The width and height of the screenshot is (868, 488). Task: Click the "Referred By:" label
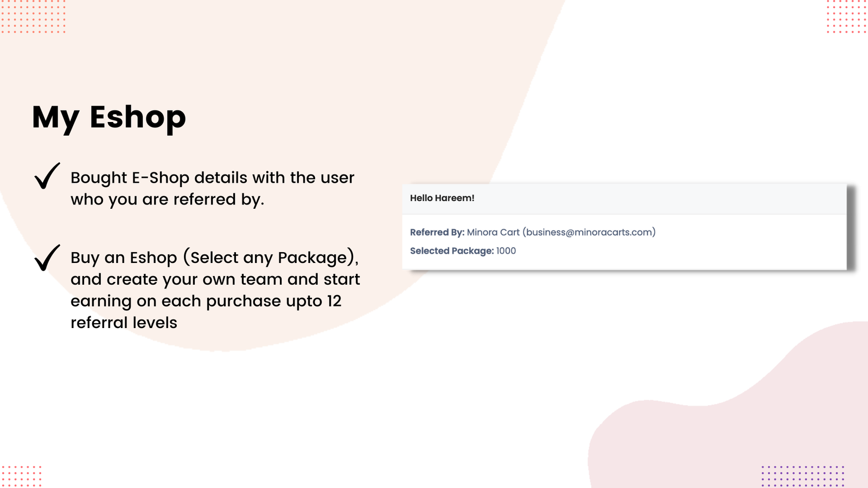(x=437, y=233)
